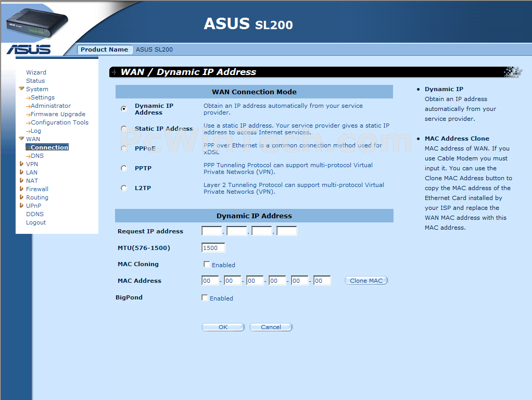The width and height of the screenshot is (532, 400).
Task: Click fourth Request IP address octet field
Action: (x=287, y=231)
